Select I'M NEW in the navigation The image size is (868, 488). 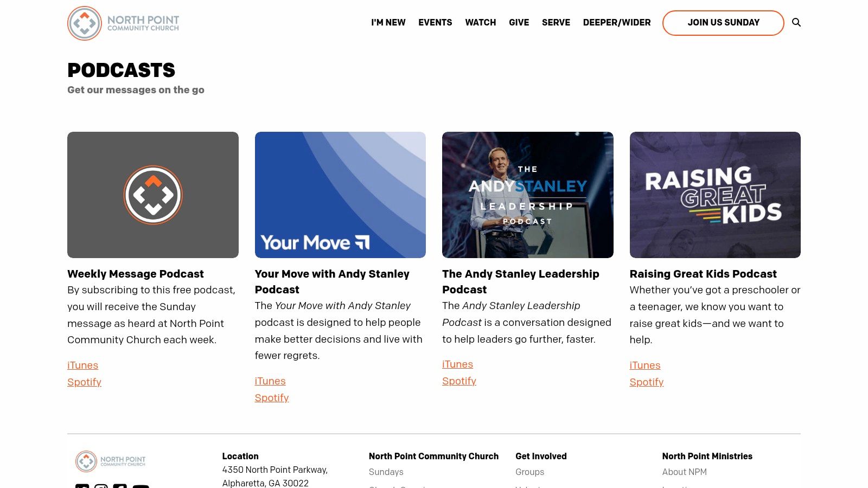pos(388,23)
